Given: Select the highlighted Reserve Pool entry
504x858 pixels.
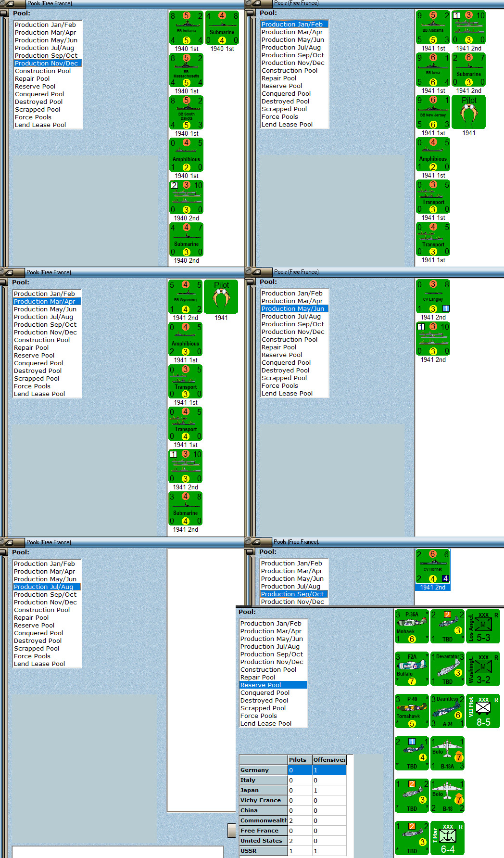Looking at the screenshot, I should point(273,685).
